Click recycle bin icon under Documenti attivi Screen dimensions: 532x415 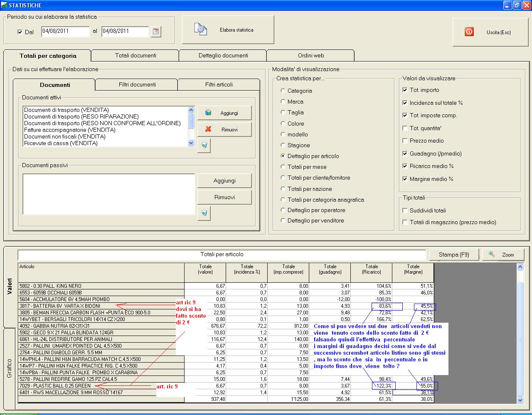[x=204, y=146]
